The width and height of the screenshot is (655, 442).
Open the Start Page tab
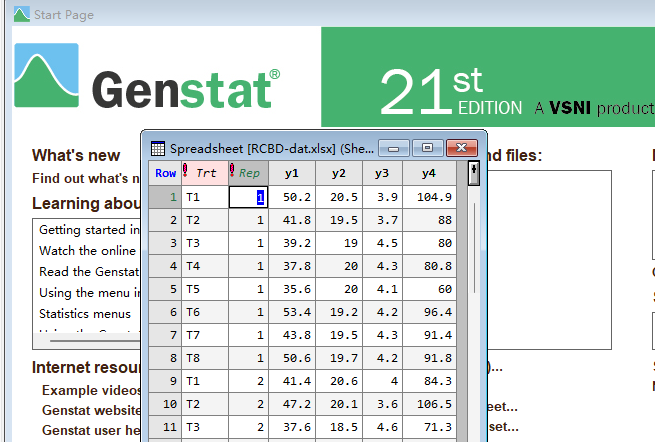pos(63,15)
